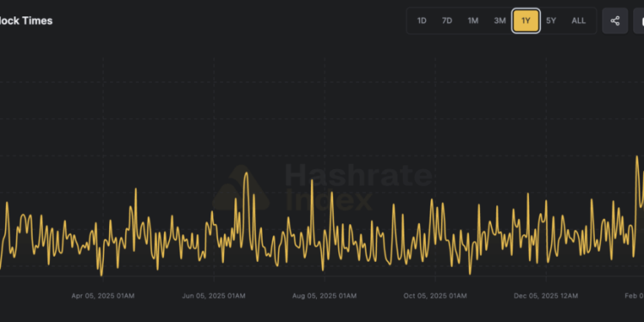Image resolution: width=644 pixels, height=322 pixels.
Task: Click the Dec 05, 2025 12AM axis label
Action: click(x=546, y=295)
